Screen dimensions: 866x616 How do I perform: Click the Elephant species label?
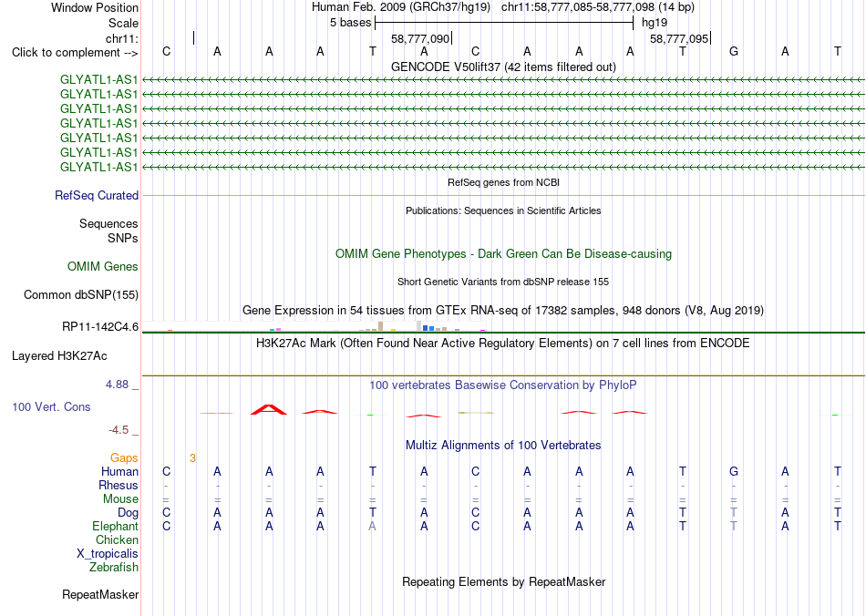tap(115, 526)
